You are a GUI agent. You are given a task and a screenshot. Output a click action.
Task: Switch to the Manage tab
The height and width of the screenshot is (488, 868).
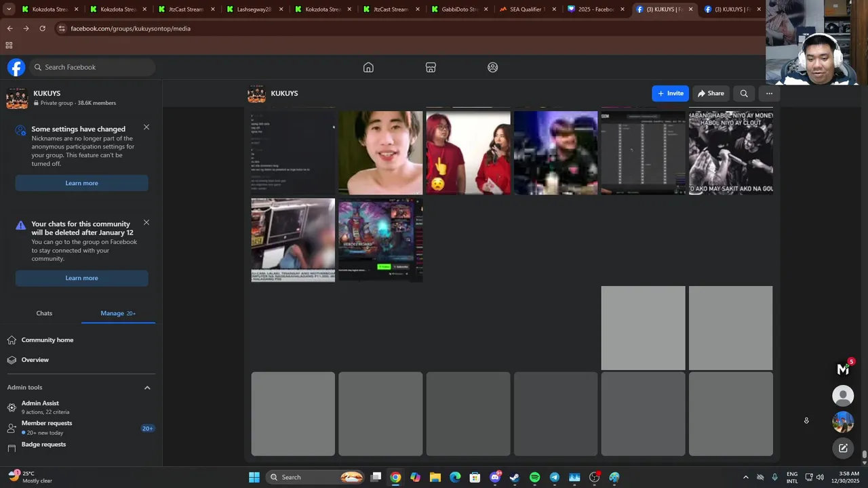tap(118, 313)
